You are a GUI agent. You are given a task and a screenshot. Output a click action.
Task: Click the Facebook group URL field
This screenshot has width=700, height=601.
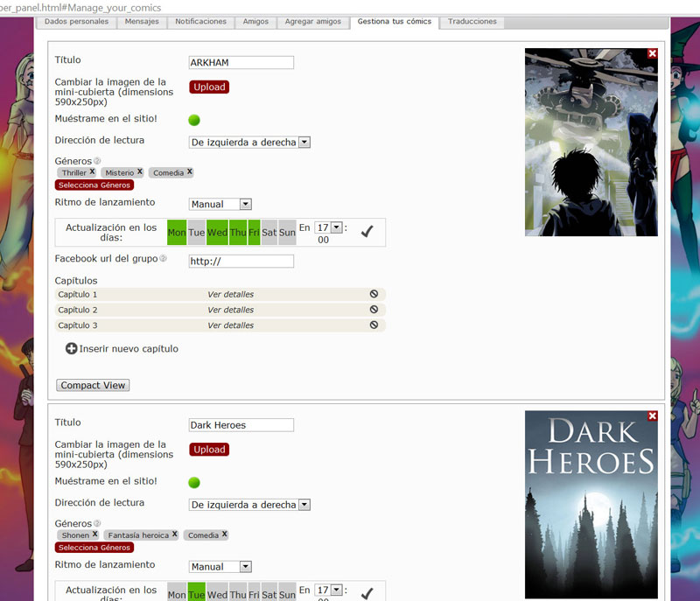tap(241, 262)
